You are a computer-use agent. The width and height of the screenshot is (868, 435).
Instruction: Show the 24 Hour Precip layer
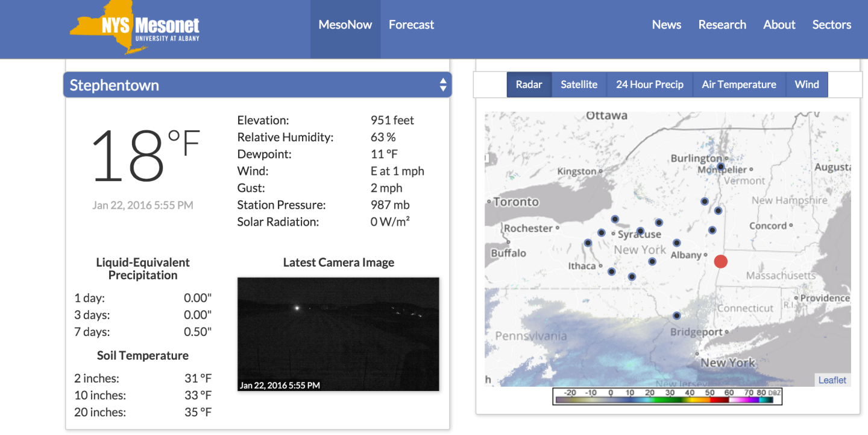coord(649,84)
